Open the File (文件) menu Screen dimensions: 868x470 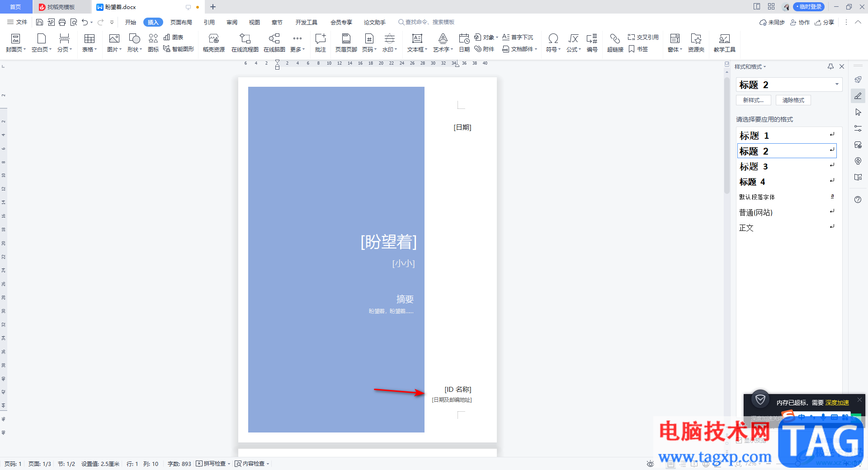17,22
